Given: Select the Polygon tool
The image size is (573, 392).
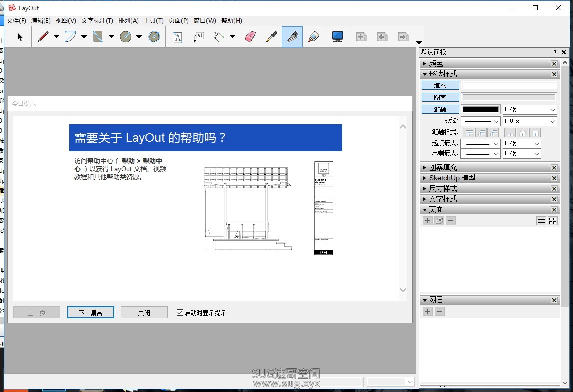Looking at the screenshot, I should [154, 37].
